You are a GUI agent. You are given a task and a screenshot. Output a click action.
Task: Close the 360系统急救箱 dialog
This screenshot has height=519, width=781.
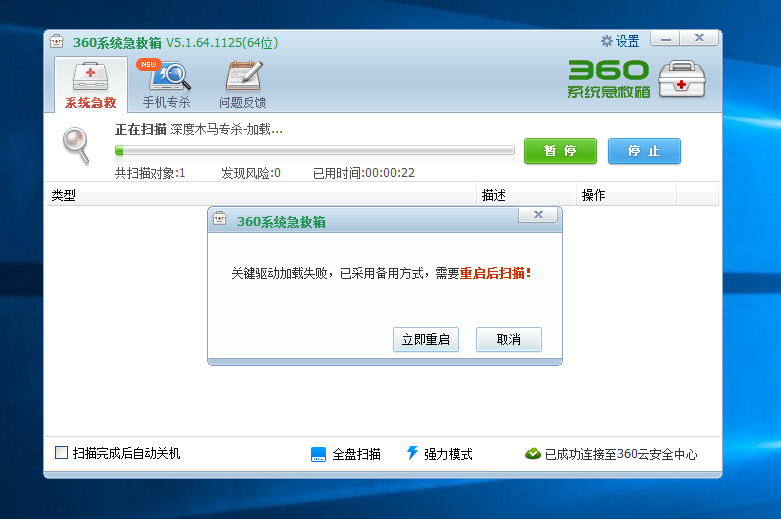[538, 215]
